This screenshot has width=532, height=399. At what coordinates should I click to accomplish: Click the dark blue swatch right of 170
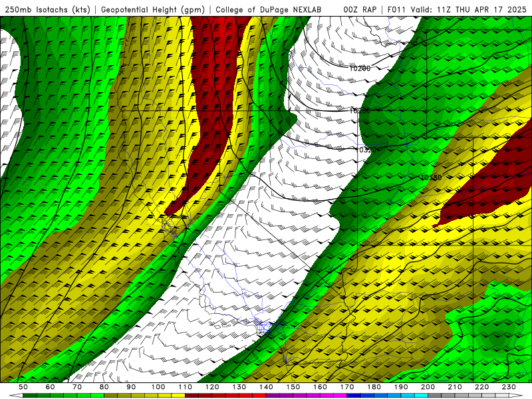[354, 395]
